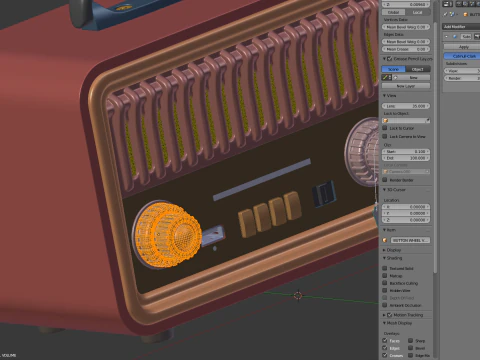This screenshot has width=480, height=360.
Task: Apply the subdivision modifier
Action: click(463, 47)
